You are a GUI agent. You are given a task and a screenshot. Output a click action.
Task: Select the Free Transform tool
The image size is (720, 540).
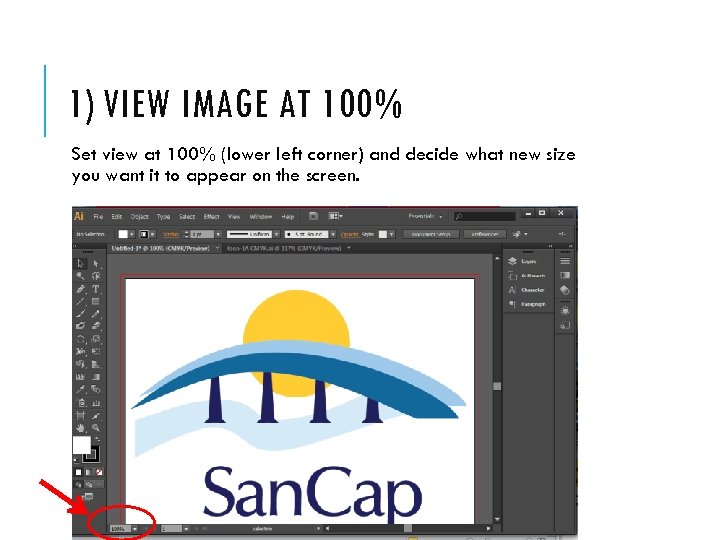[96, 351]
